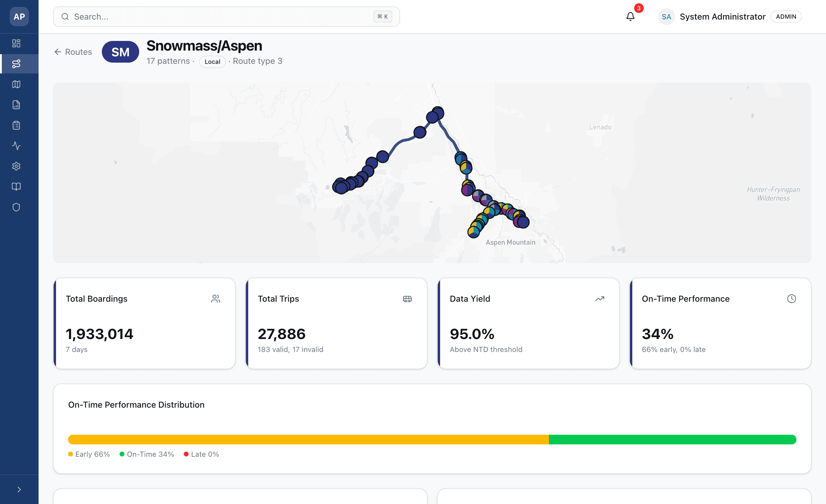The width and height of the screenshot is (826, 504).
Task: Click the Above NTD threshold text
Action: tap(486, 350)
